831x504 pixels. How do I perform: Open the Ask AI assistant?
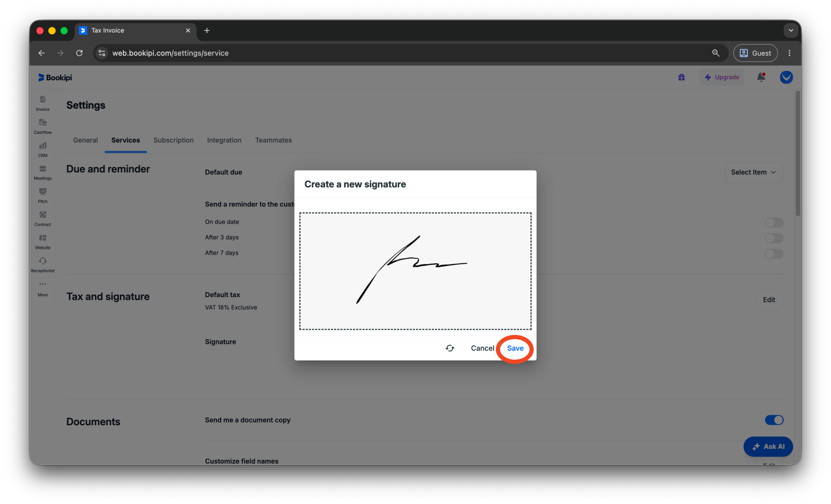coord(768,447)
